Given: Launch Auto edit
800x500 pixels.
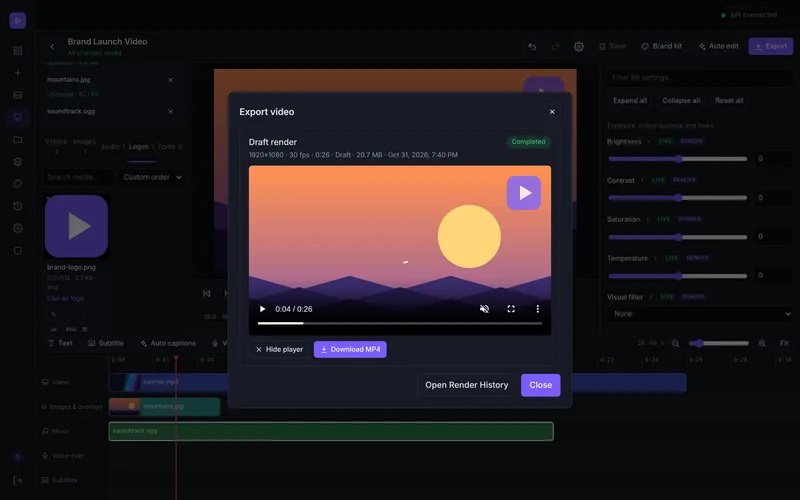Looking at the screenshot, I should pos(718,46).
